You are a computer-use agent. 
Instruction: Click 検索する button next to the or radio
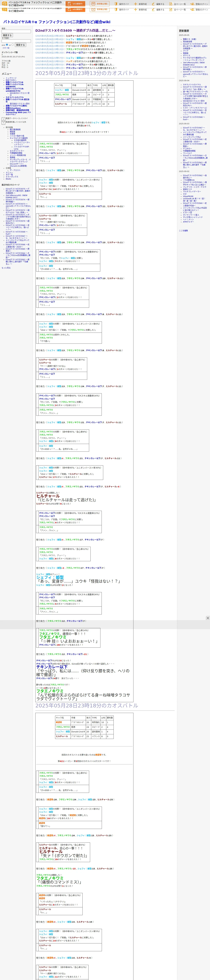coord(20,45)
